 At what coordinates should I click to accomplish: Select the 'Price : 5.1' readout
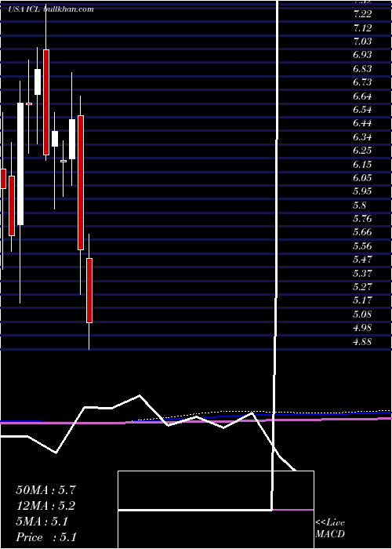pos(46,537)
